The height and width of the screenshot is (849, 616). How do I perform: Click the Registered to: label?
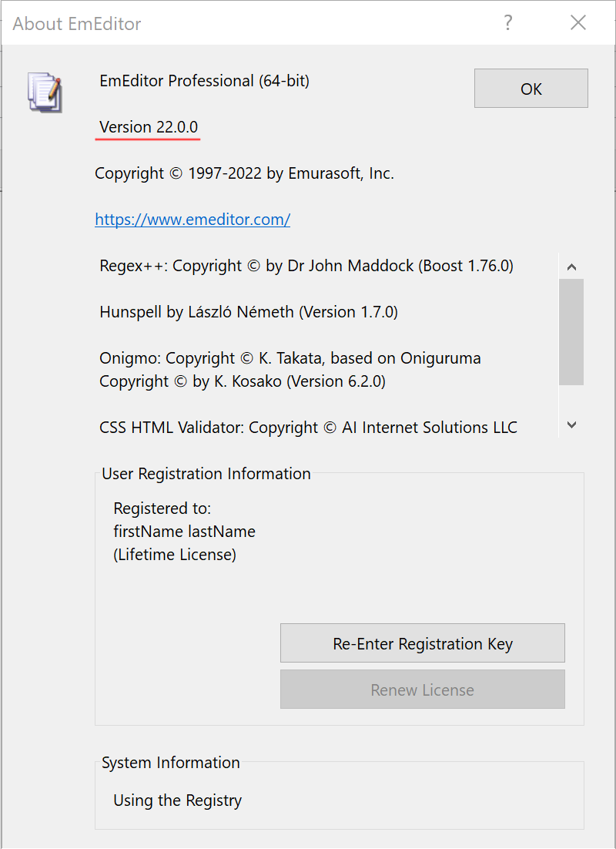162,508
